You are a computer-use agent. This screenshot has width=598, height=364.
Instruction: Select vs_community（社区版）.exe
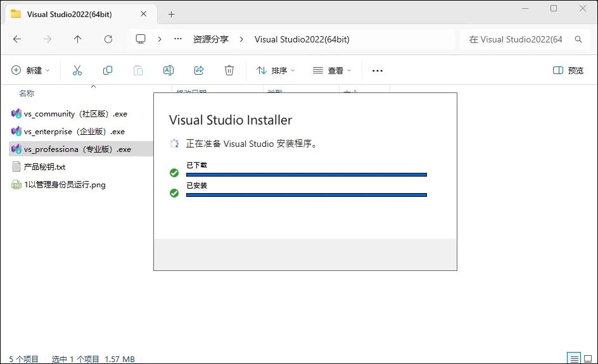coord(75,113)
